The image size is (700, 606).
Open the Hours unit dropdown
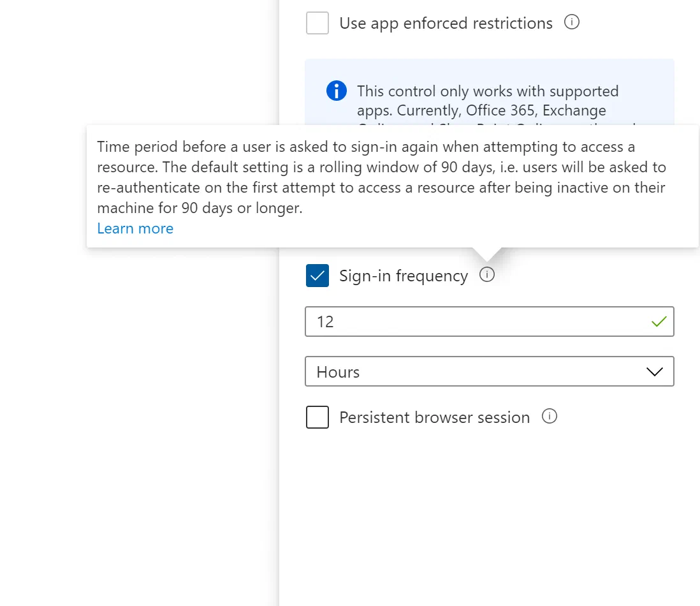coord(489,371)
